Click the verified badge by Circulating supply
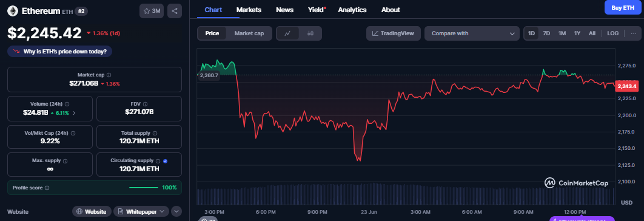Image resolution: width=644 pixels, height=221 pixels. (165, 160)
